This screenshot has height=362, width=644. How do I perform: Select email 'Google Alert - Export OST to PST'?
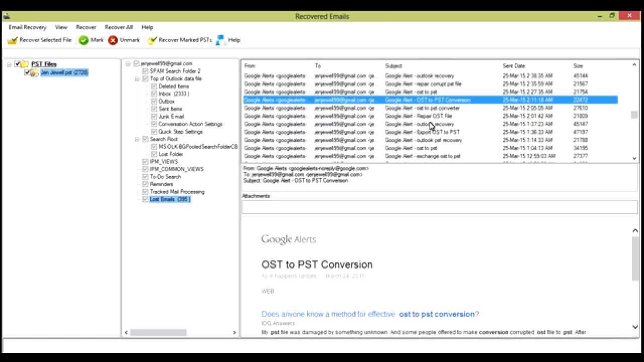tap(430, 132)
